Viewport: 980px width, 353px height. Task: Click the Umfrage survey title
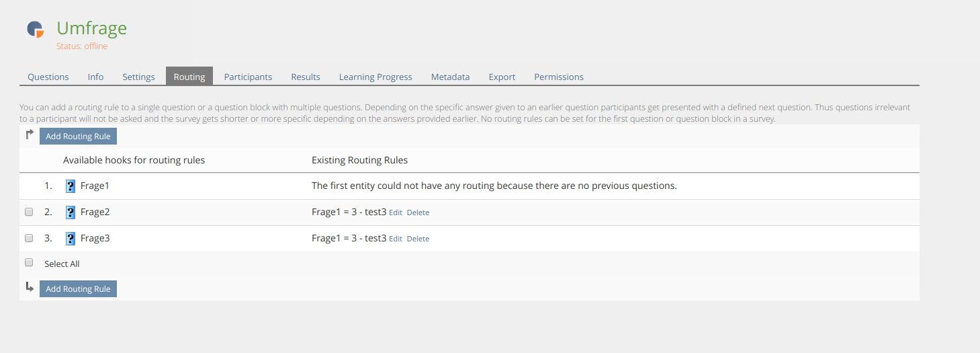pyautogui.click(x=91, y=28)
